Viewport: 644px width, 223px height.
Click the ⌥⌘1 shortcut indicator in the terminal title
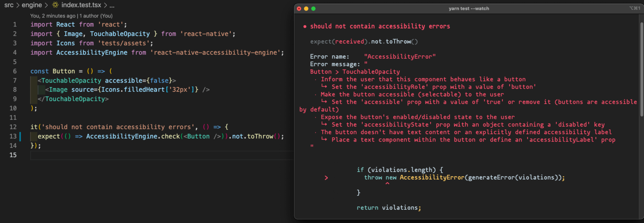coord(634,8)
